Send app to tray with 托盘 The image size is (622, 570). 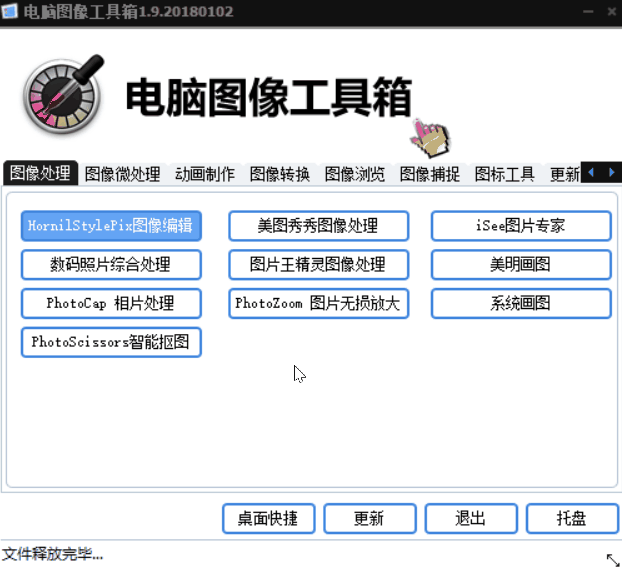pyautogui.click(x=572, y=518)
